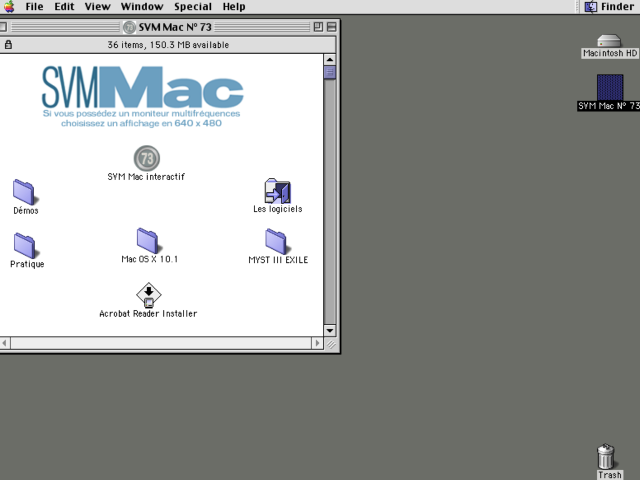Click the Trash icon on desktop
640x480 pixels.
click(x=606, y=456)
